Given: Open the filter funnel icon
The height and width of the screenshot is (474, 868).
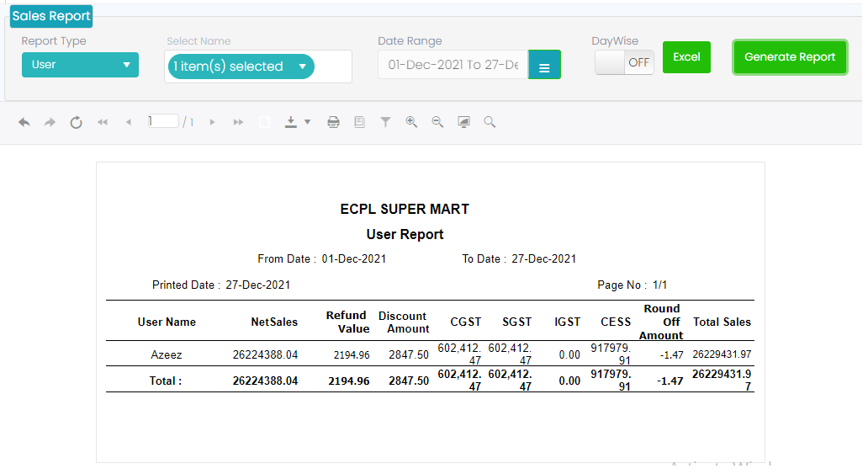Looking at the screenshot, I should point(385,122).
